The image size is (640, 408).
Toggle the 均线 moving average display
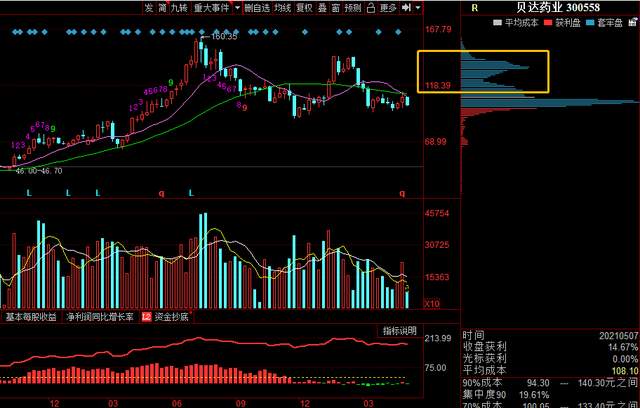point(283,8)
